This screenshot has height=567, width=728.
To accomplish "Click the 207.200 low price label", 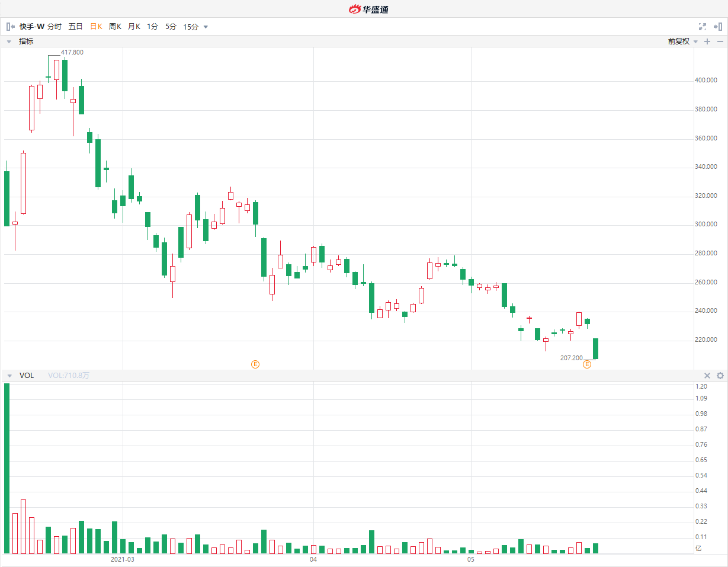I will [572, 358].
